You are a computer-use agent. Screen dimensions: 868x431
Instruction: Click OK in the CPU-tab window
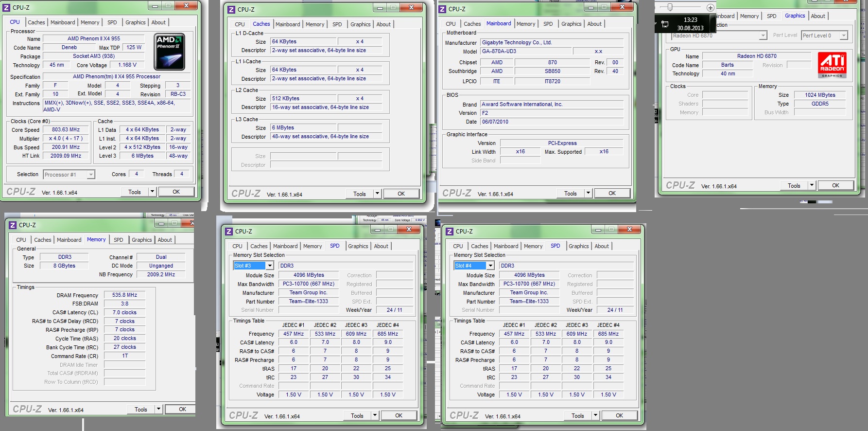coord(176,192)
